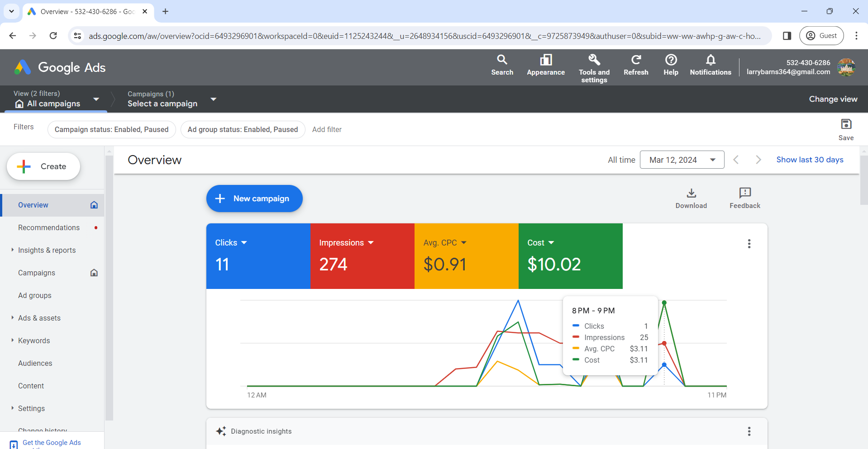868x449 pixels.
Task: Open the Mar 12, 2024 date dropdown
Action: (682, 160)
